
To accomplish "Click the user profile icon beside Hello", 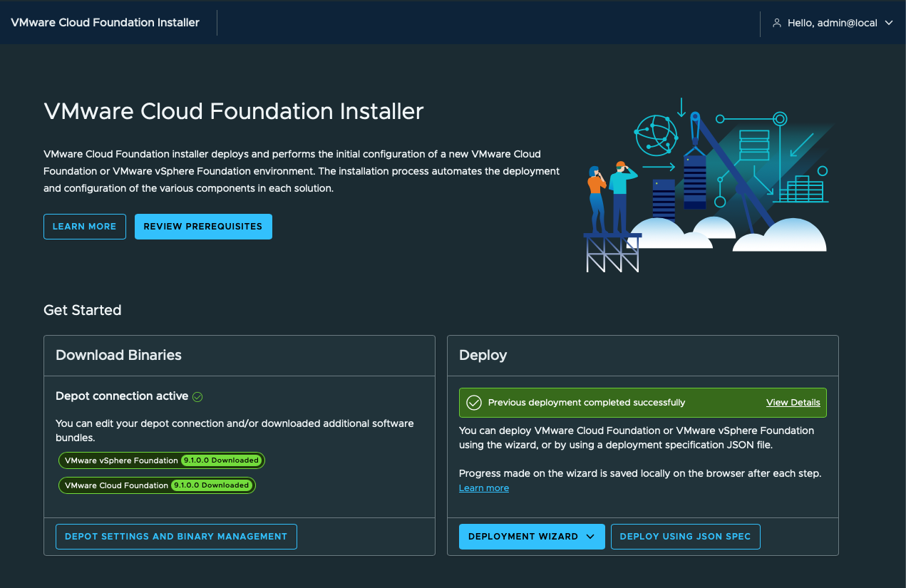I will [x=777, y=23].
